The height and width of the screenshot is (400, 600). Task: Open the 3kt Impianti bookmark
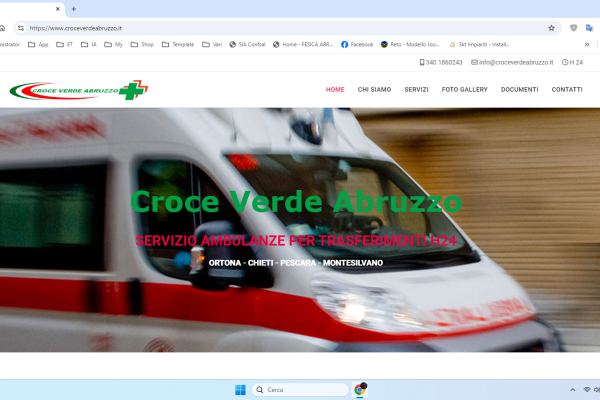[480, 44]
